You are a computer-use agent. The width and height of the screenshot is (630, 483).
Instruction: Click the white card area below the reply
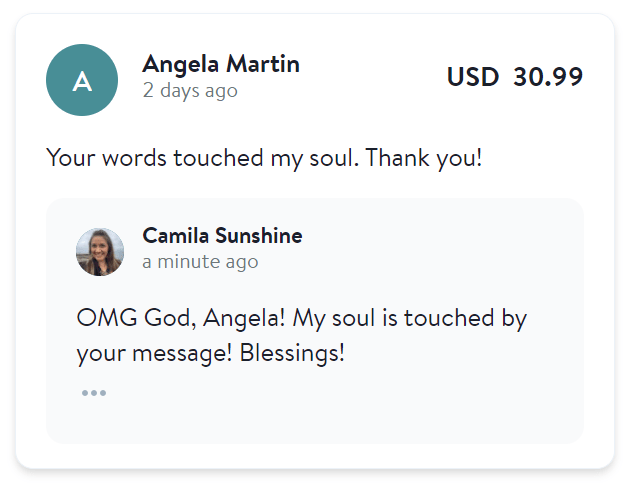(315, 456)
